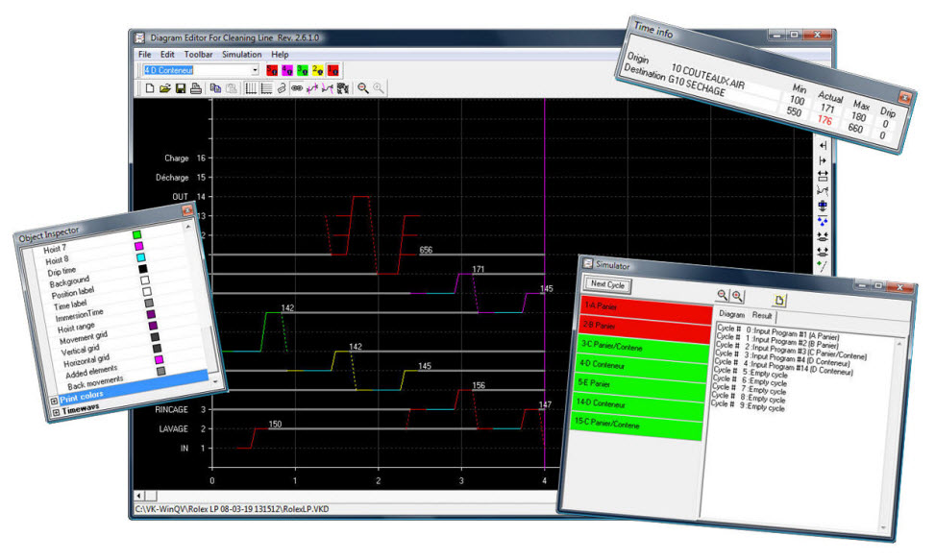
Task: Click the New document toolbar icon
Action: point(149,88)
